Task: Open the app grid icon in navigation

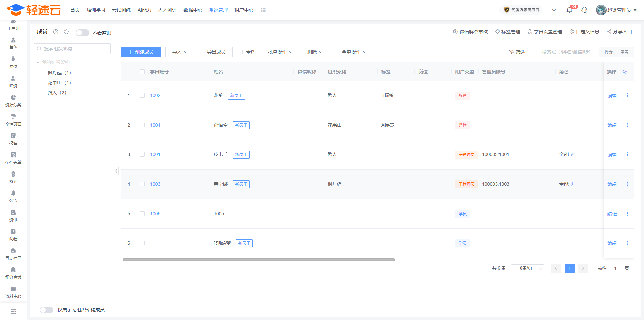Action: 263,10
